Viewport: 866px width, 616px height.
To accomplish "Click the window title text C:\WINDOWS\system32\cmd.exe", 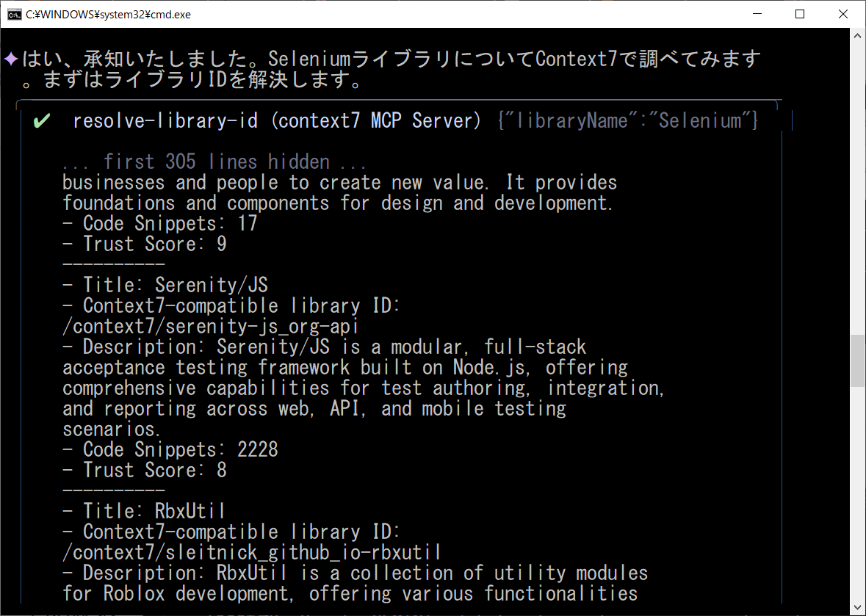I will coord(108,14).
